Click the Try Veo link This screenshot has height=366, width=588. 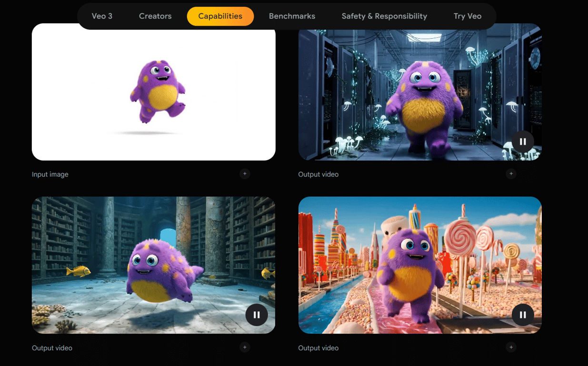click(x=468, y=16)
